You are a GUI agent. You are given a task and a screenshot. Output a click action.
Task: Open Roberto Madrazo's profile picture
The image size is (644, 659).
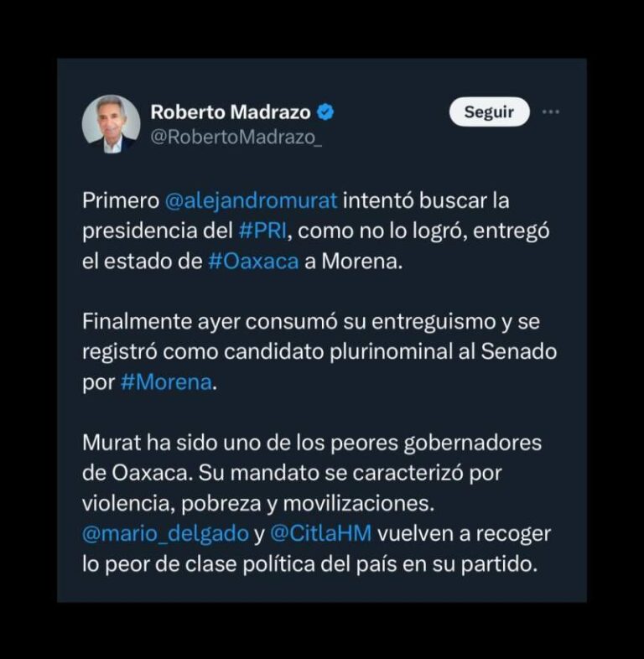pyautogui.click(x=111, y=123)
